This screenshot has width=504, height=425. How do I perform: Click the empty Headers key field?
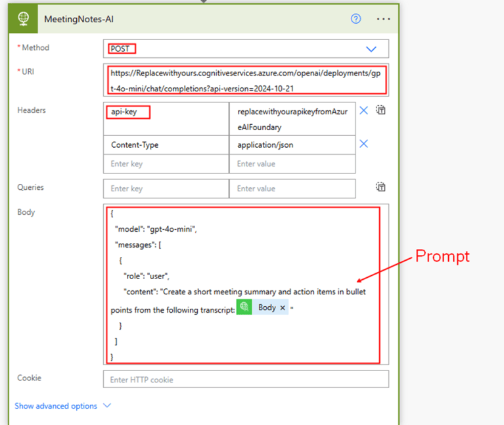pos(166,164)
